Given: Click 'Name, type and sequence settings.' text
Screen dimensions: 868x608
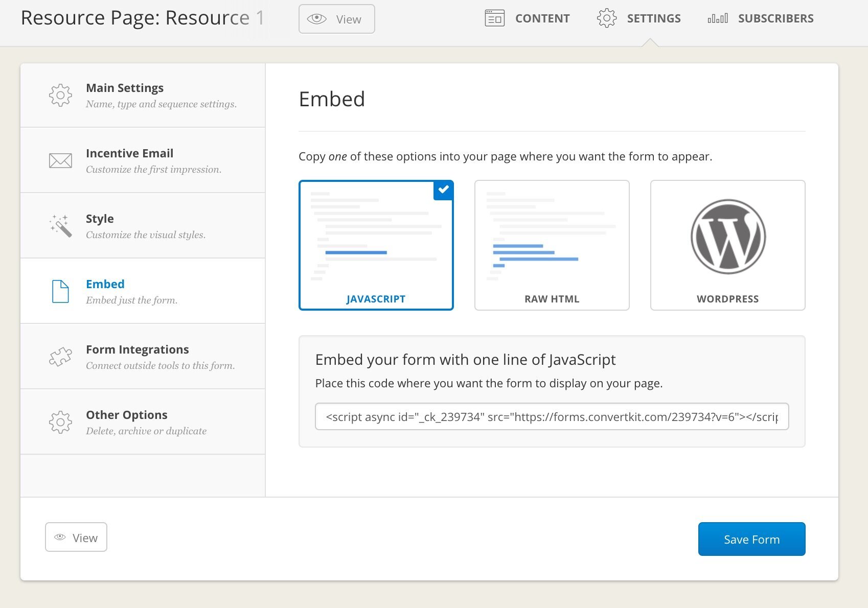Looking at the screenshot, I should 162,104.
